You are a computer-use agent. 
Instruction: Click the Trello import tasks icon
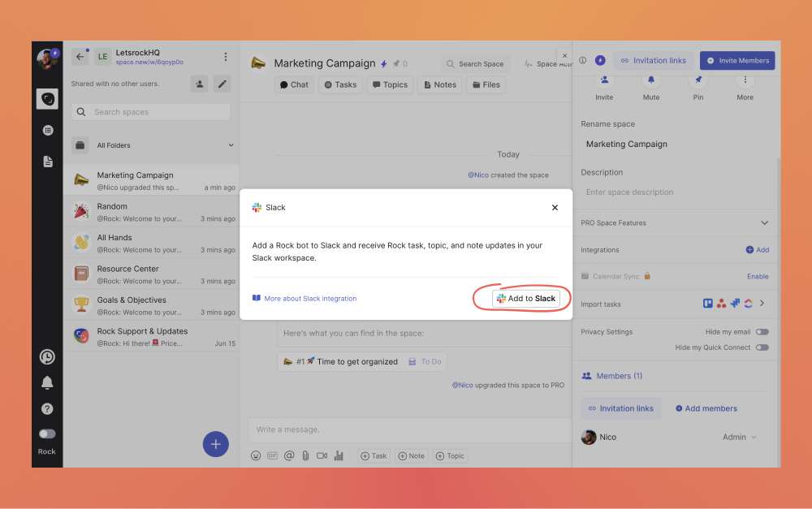(707, 304)
